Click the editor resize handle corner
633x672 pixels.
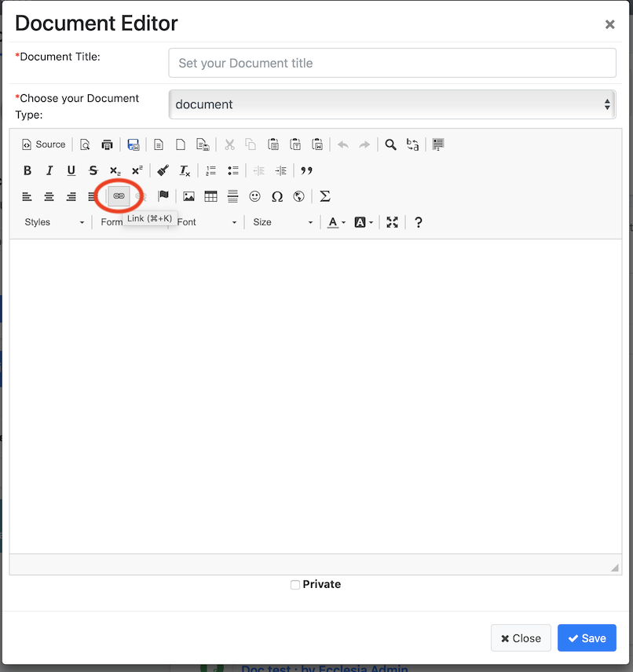(615, 568)
